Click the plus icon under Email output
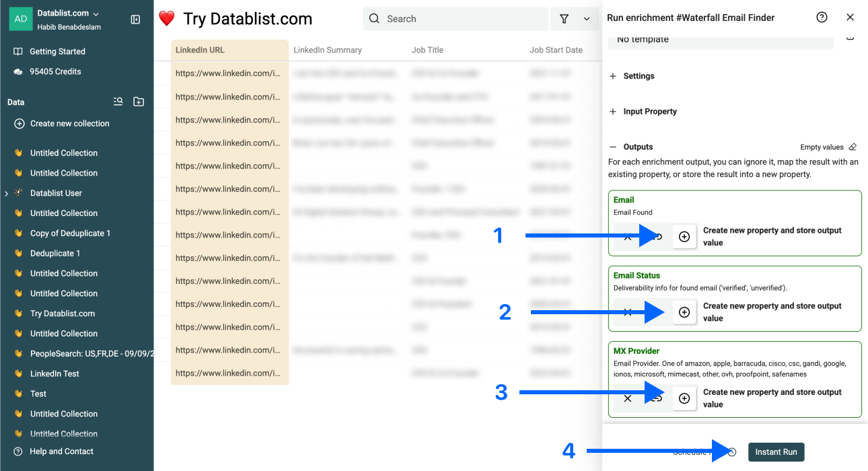Image resolution: width=868 pixels, height=471 pixels. tap(684, 237)
